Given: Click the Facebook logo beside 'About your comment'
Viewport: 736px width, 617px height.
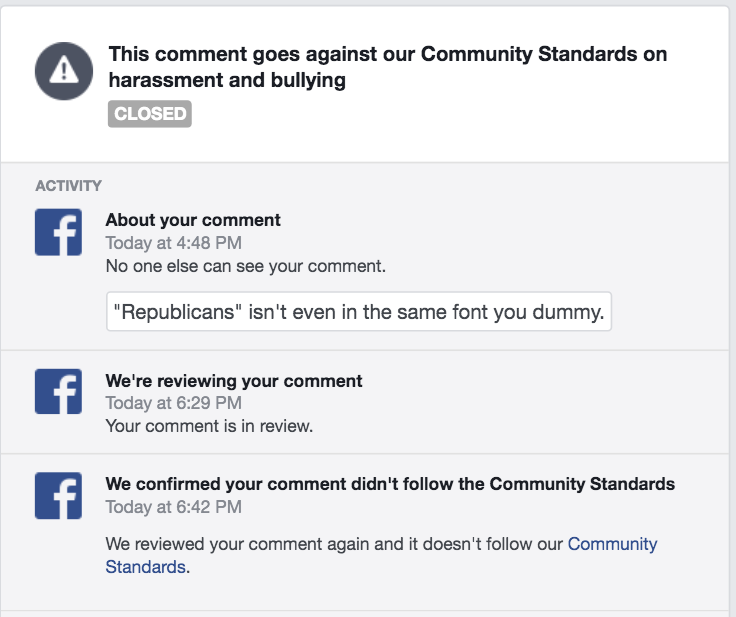Looking at the screenshot, I should pos(58,232).
